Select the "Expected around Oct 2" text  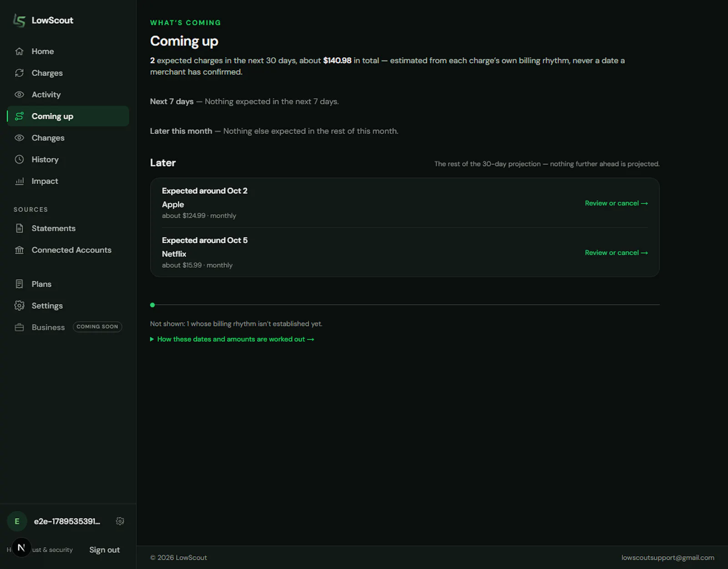click(x=205, y=191)
